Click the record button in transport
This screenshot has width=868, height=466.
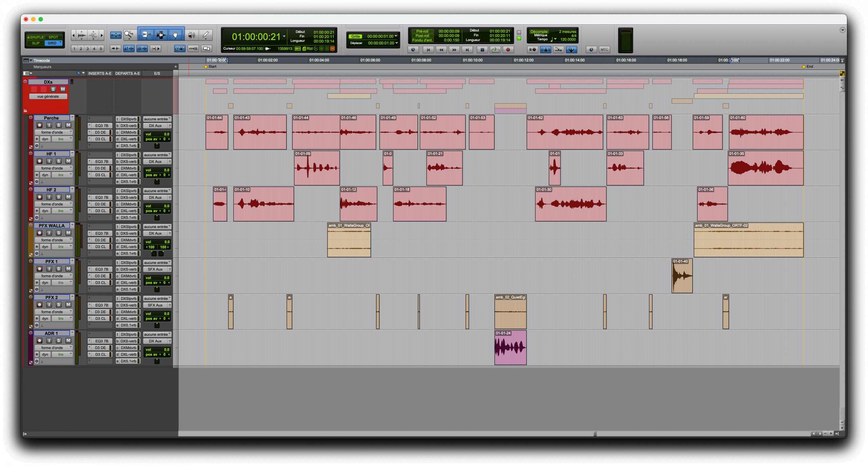coord(508,50)
